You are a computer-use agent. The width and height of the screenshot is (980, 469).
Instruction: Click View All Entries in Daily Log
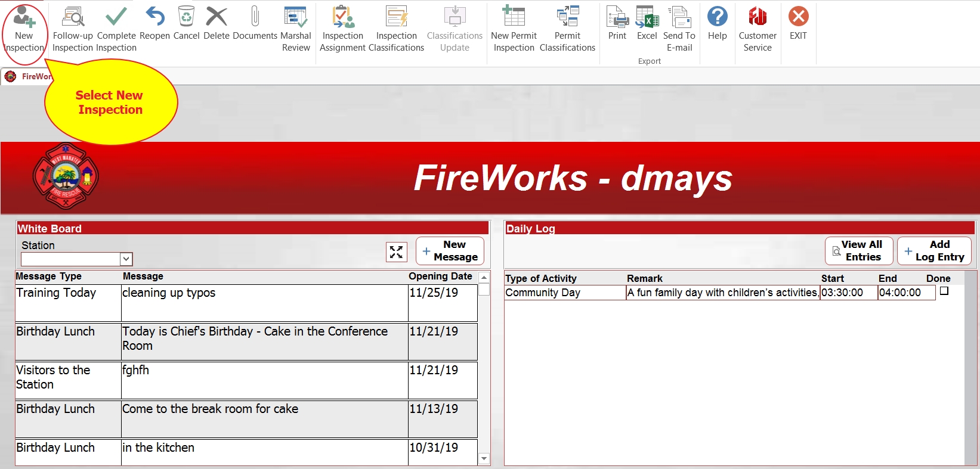(x=859, y=251)
